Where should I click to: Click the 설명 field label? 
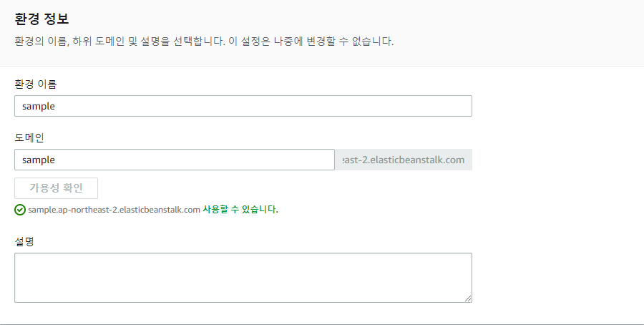click(24, 241)
